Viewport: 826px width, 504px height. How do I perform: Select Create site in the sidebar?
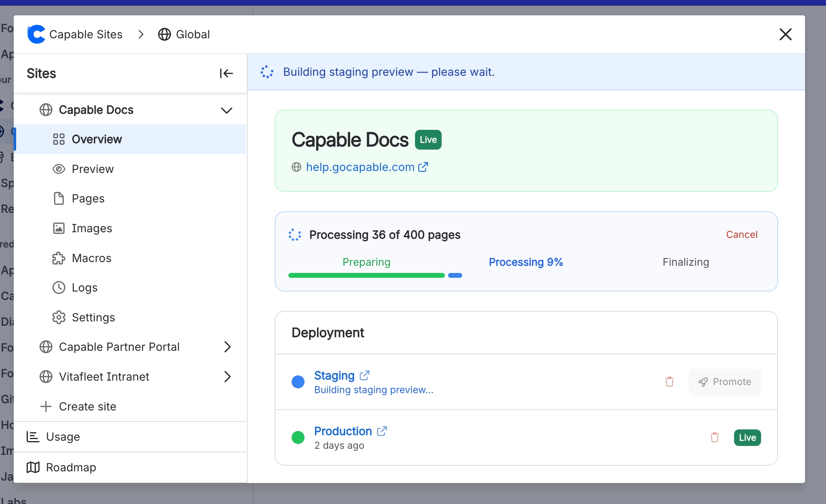click(130, 406)
